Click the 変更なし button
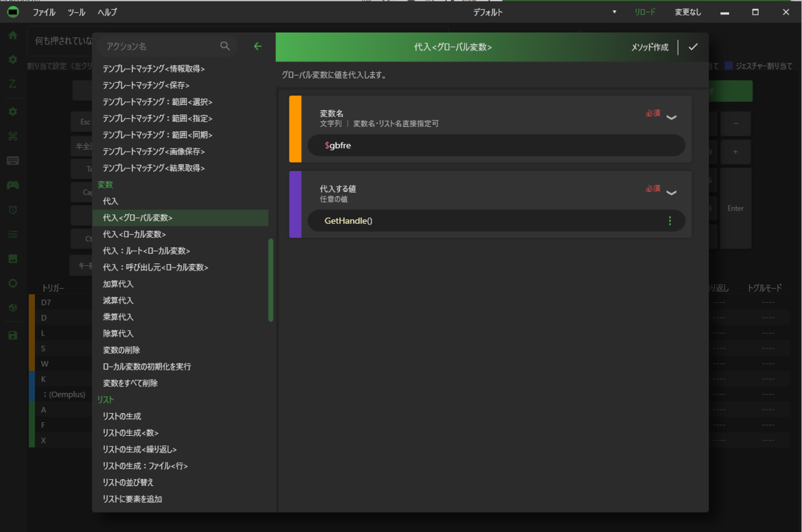Viewport: 802px width, 532px height. 688,12
